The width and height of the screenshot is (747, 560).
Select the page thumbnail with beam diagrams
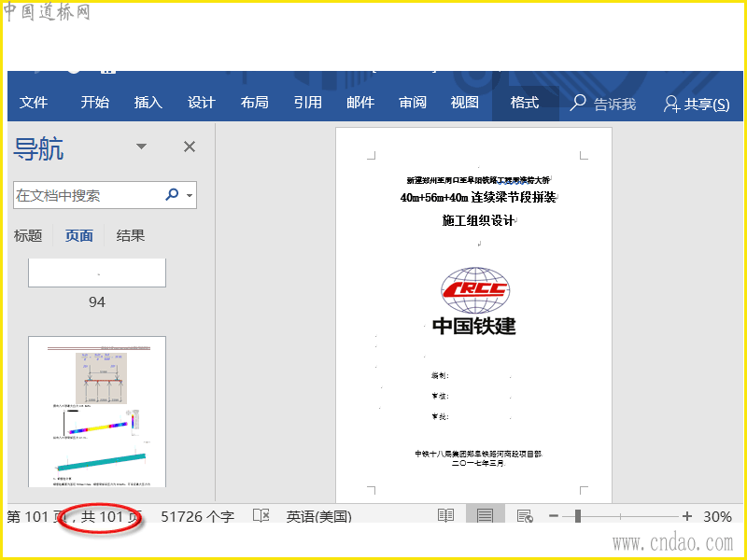[97, 412]
